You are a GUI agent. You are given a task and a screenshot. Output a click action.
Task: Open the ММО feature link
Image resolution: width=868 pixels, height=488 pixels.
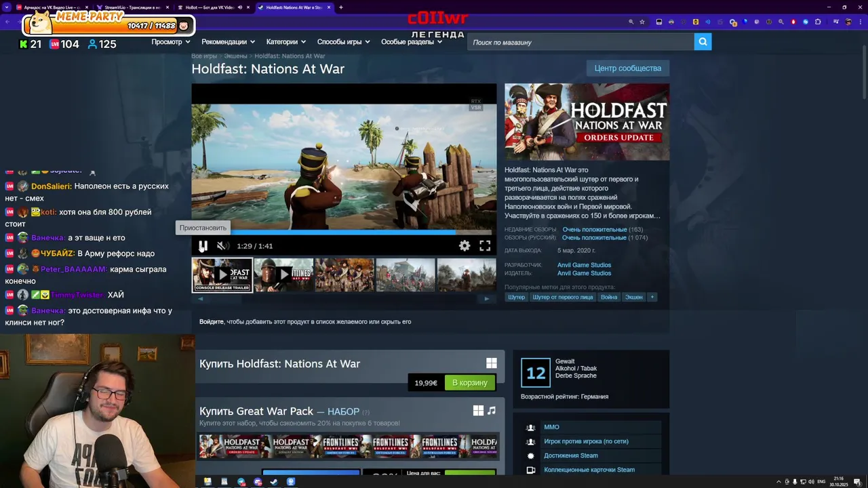[x=551, y=427]
